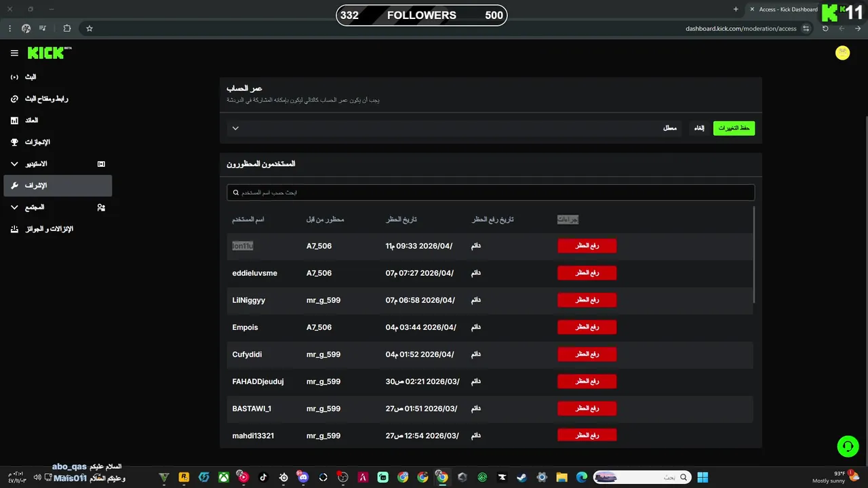Select الإشراف in the sidebar
This screenshot has width=868, height=488.
click(x=58, y=186)
